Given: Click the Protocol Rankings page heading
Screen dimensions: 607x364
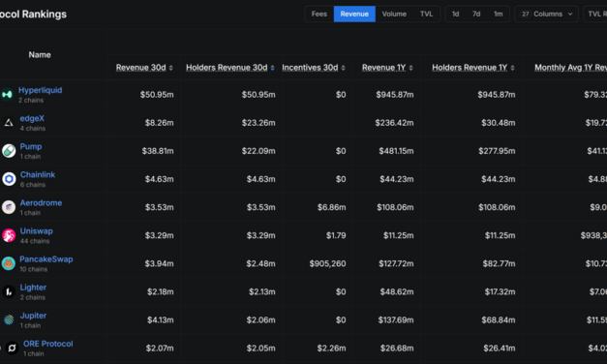Looking at the screenshot, I should pos(33,15).
